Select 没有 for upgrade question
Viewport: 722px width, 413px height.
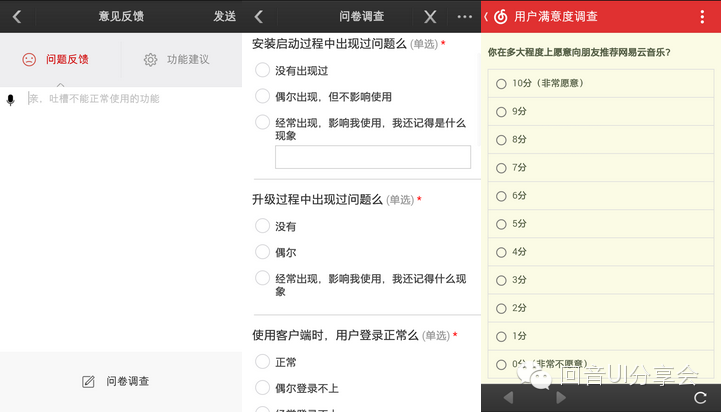pyautogui.click(x=262, y=226)
